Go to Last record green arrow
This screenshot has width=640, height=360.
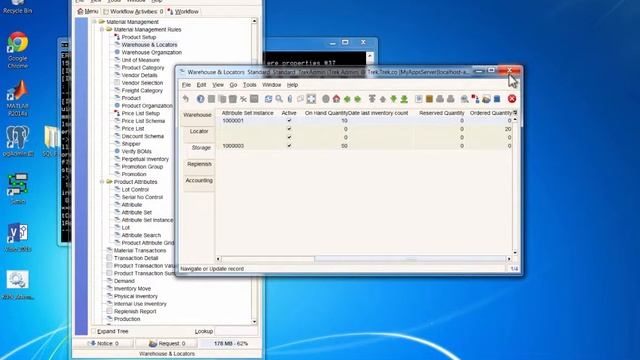point(404,99)
